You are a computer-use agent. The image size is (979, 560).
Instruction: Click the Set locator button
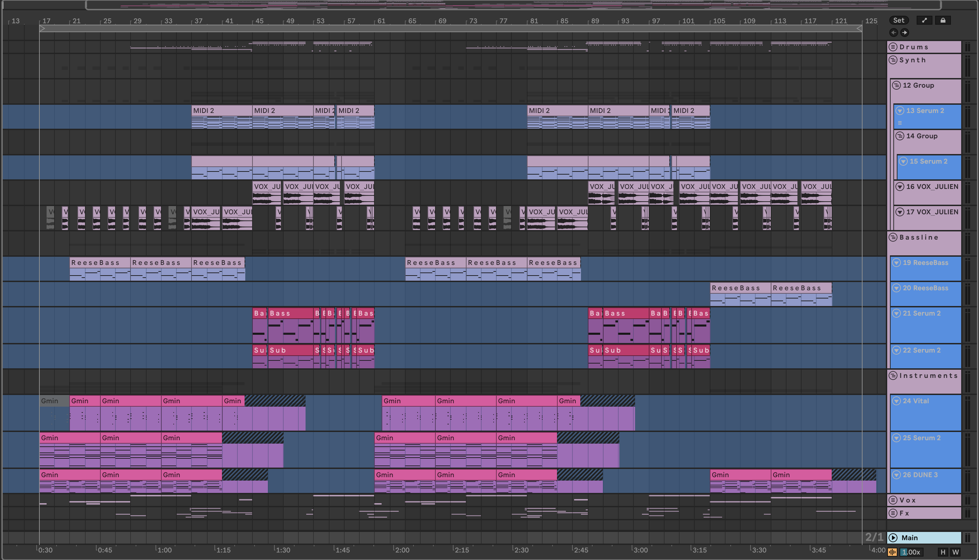click(x=899, y=21)
